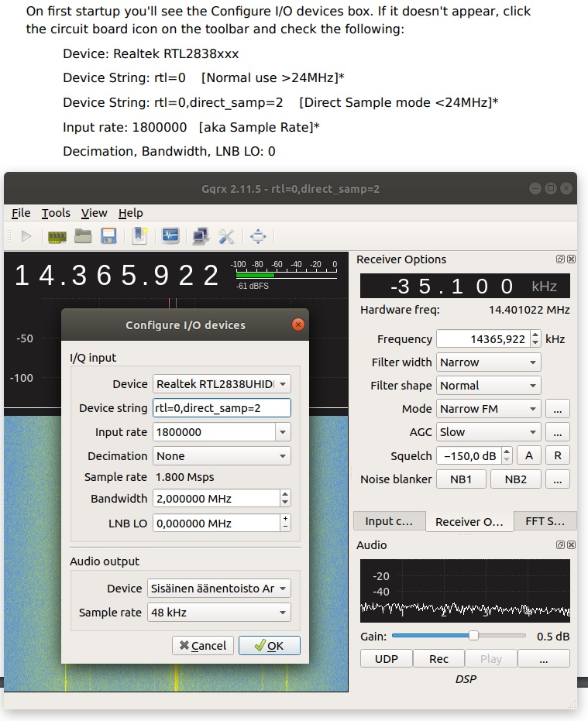This screenshot has height=721, width=588.
Task: Open Noise blanker options ellipsis button
Action: point(558,479)
